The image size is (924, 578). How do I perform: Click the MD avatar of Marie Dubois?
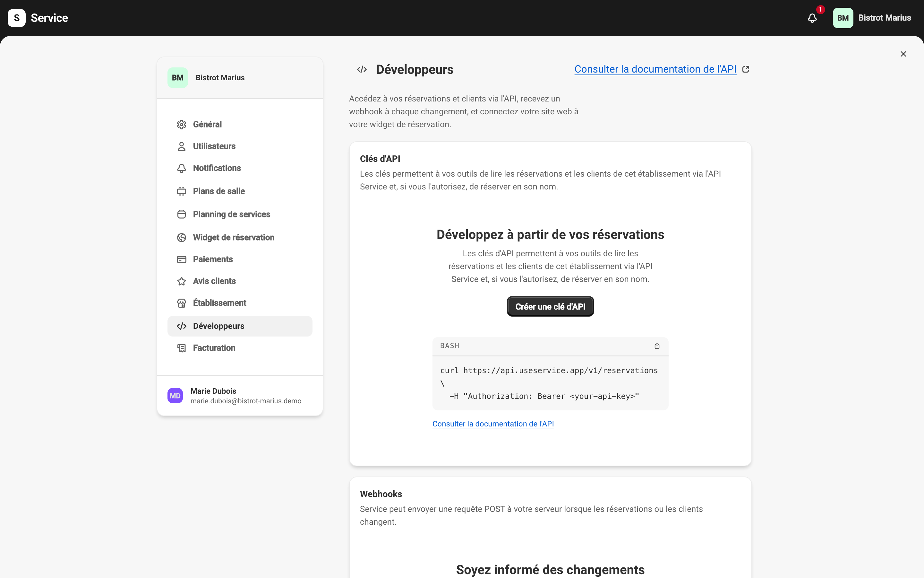(x=175, y=396)
